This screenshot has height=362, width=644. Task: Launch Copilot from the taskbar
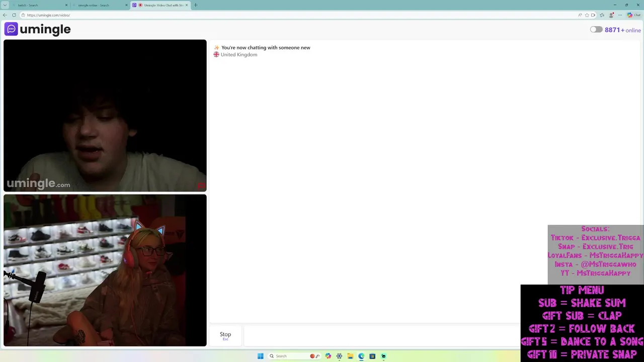(328, 356)
